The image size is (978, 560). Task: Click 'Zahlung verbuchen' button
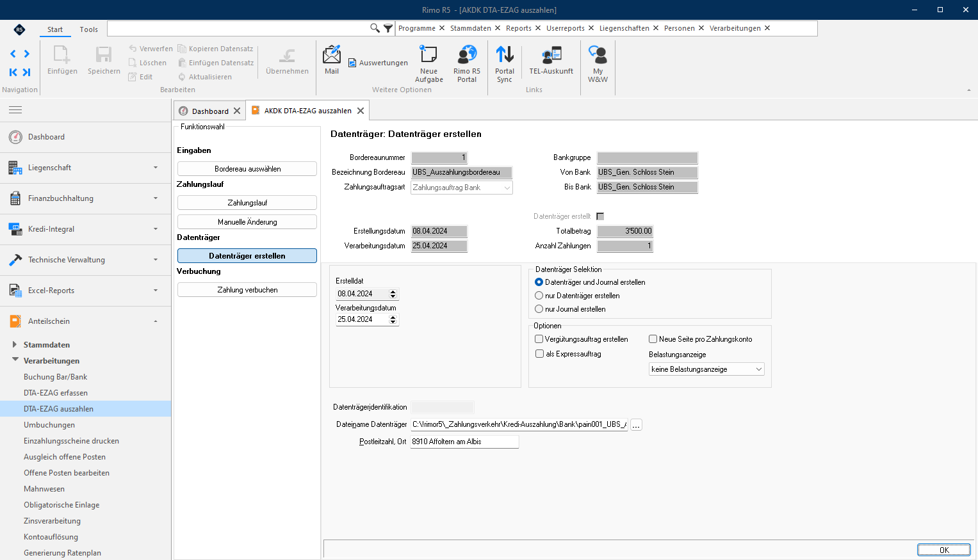click(x=247, y=290)
